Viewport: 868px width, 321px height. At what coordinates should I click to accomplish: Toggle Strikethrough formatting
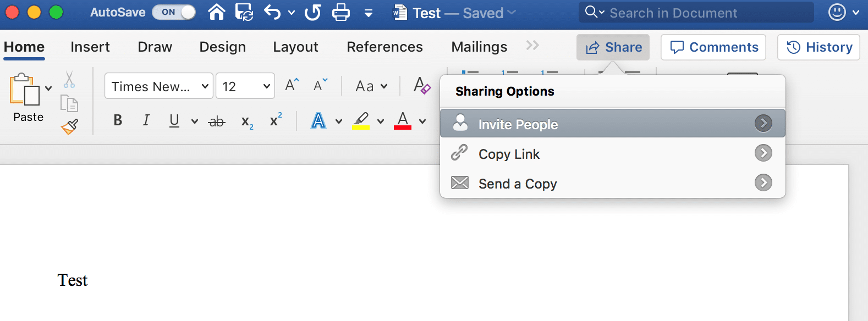pyautogui.click(x=217, y=121)
